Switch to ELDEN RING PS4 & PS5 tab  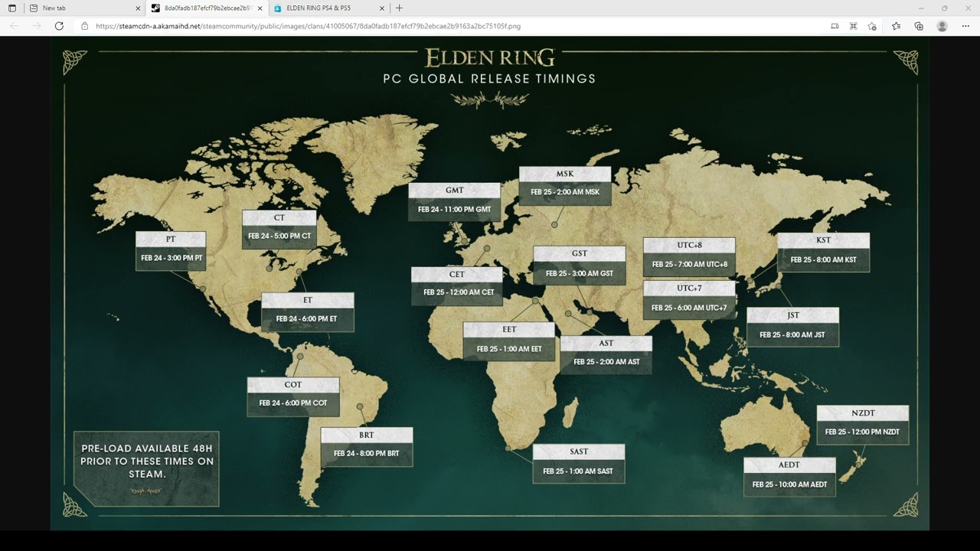coord(329,8)
